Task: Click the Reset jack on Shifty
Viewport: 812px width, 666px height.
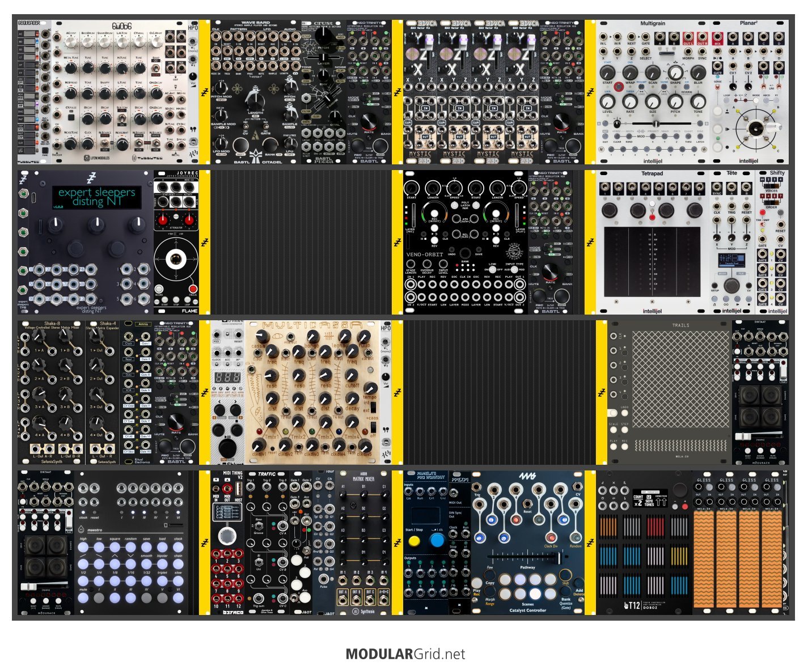Action: [780, 223]
